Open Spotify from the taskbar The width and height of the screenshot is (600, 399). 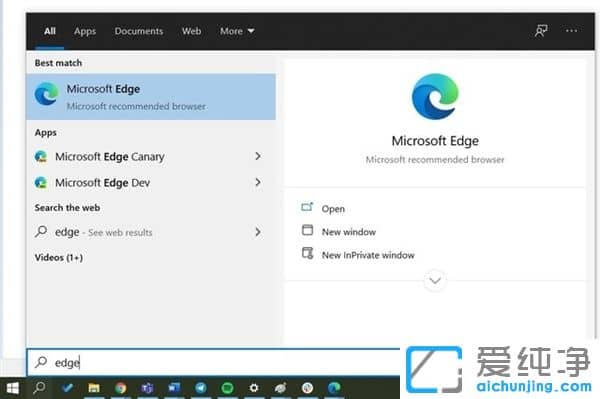point(227,388)
